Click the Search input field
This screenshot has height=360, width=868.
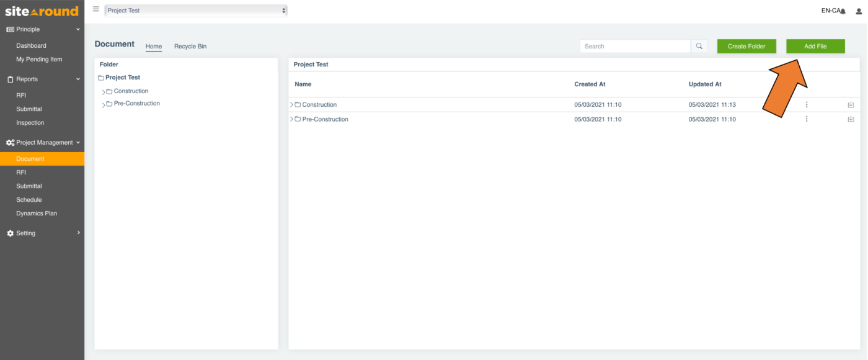(632, 46)
